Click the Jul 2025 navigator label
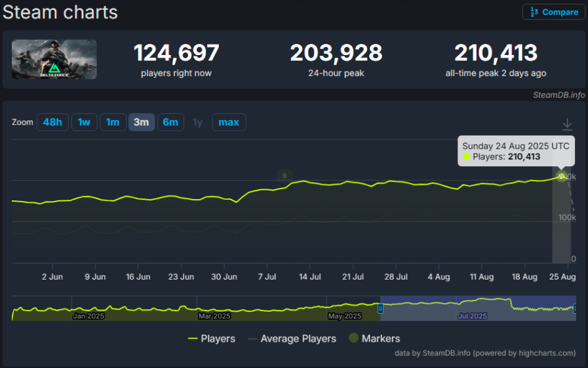 click(473, 316)
